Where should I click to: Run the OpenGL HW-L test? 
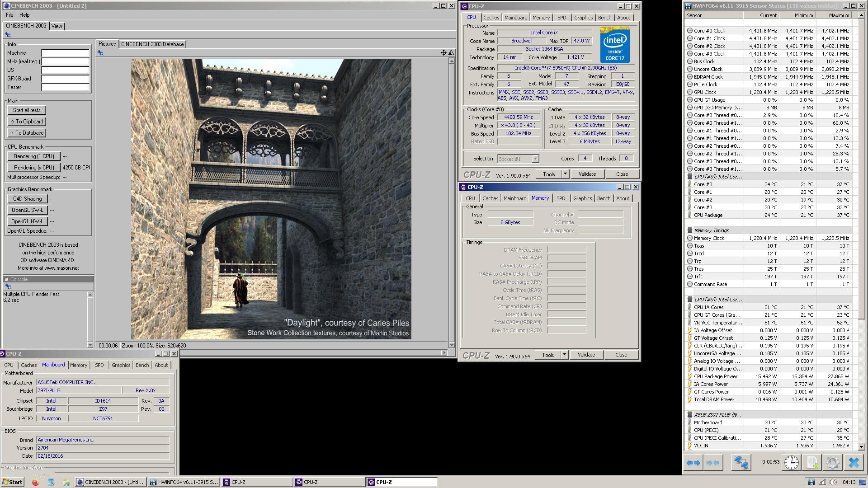pos(27,221)
